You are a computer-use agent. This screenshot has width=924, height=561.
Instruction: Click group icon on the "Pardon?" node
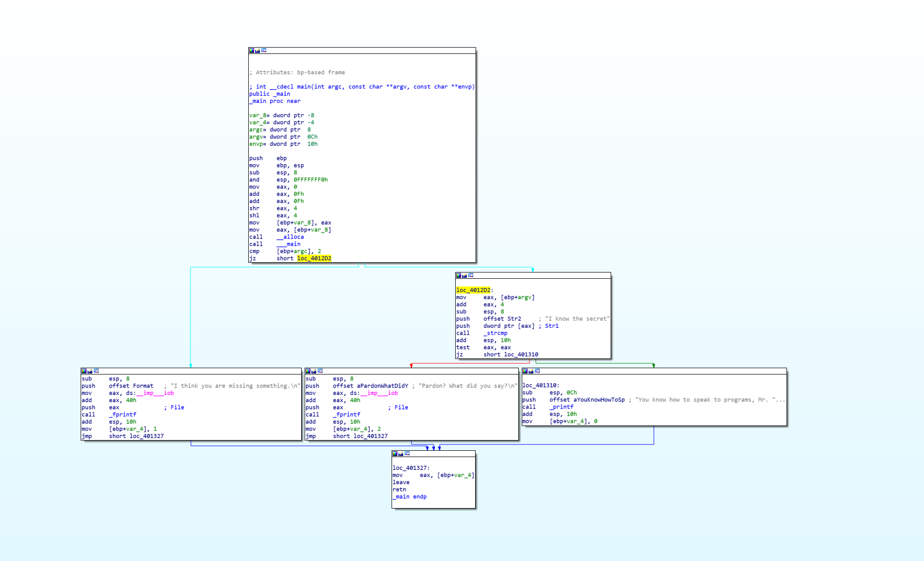(320, 371)
